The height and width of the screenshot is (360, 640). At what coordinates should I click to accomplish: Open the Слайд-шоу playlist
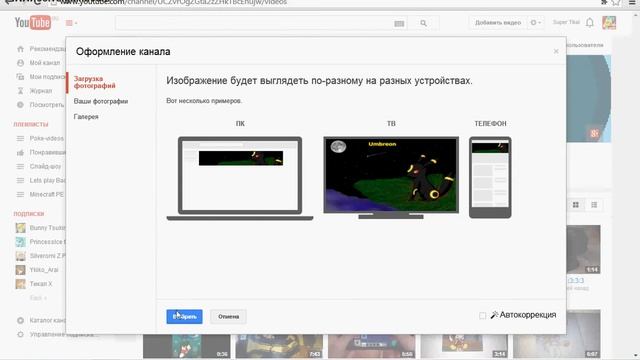(x=45, y=167)
